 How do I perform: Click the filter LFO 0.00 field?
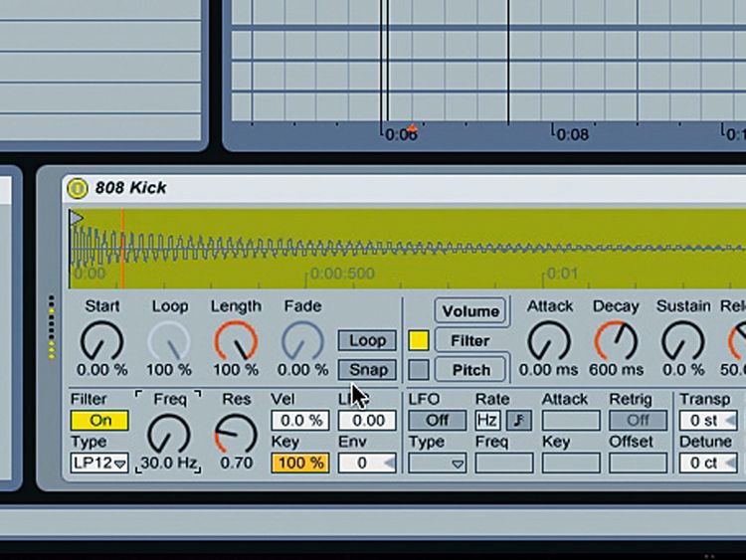point(367,421)
